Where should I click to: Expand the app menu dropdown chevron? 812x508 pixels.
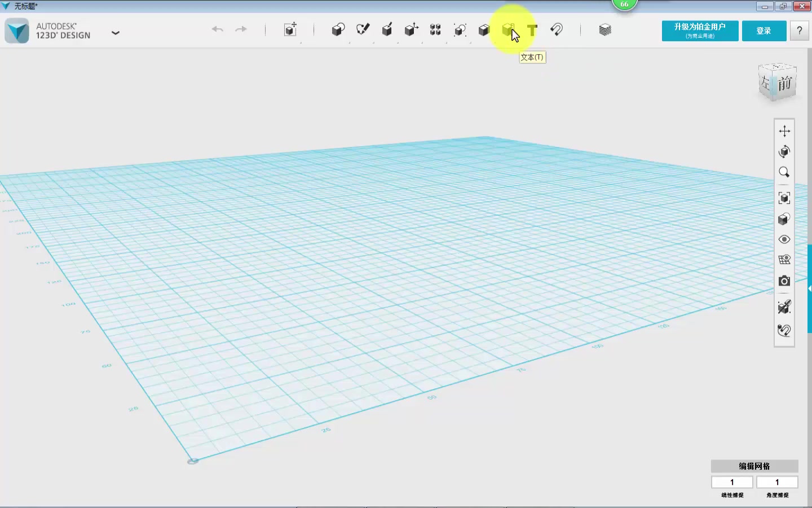click(116, 33)
